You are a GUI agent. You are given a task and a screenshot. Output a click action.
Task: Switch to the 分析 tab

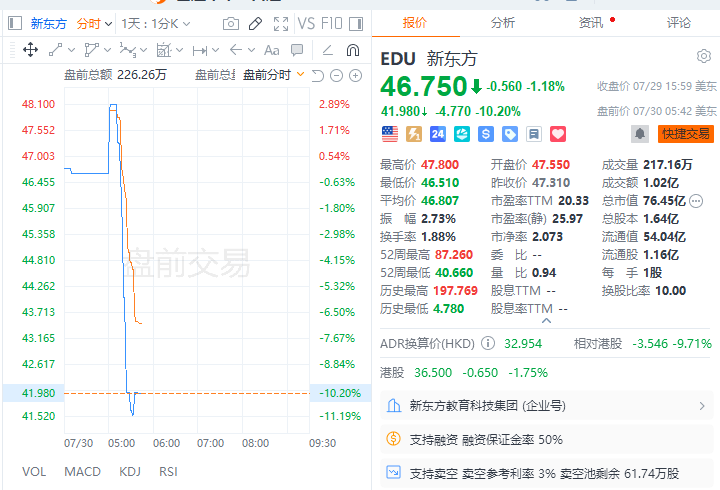[502, 23]
